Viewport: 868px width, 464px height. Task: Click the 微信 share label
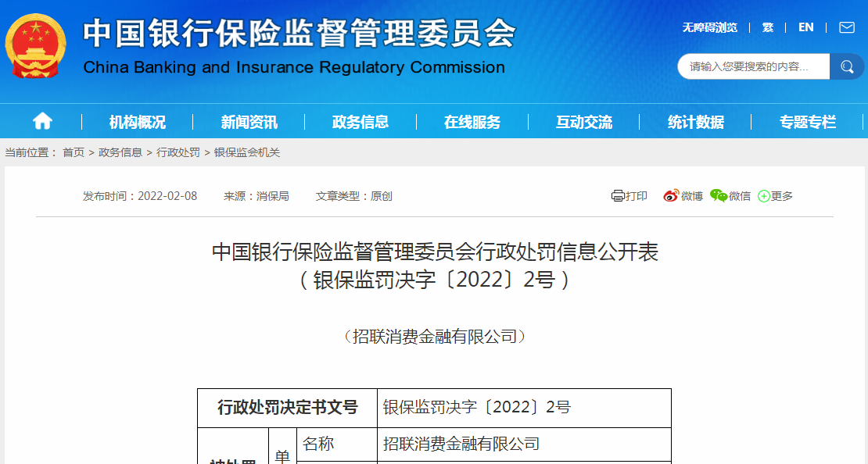pos(740,196)
